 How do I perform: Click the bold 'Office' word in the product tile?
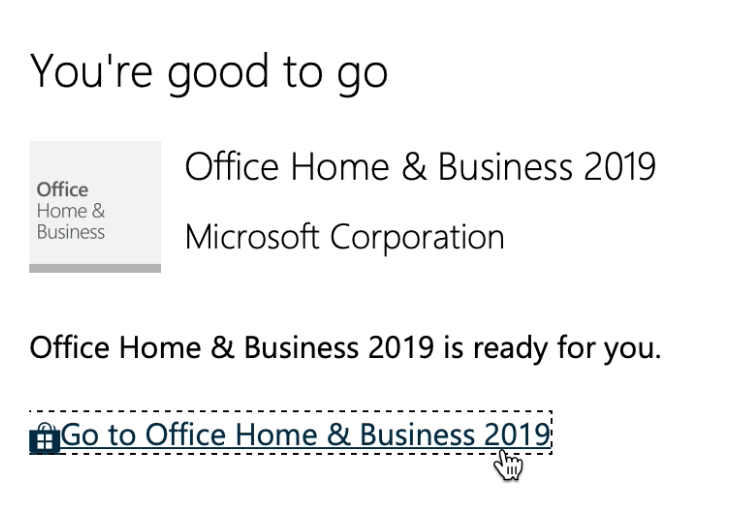coord(62,190)
